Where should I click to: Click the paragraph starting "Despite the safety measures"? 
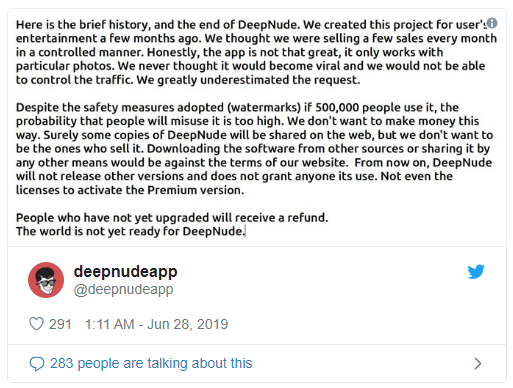254,149
